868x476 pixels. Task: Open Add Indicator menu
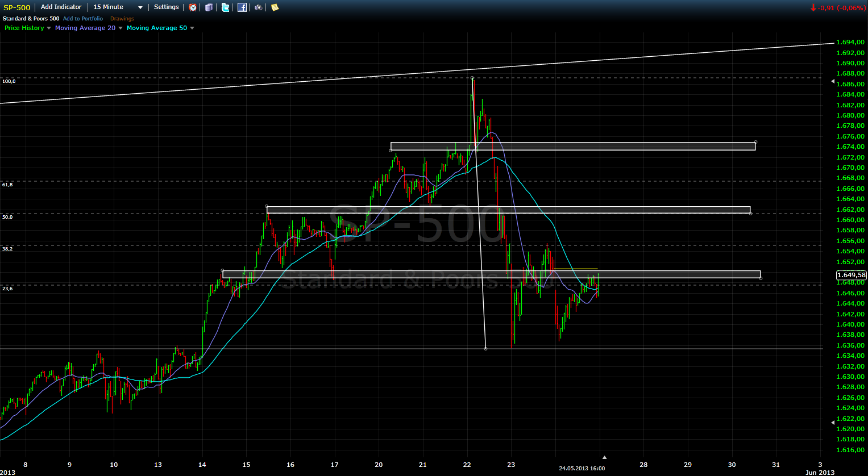61,7
